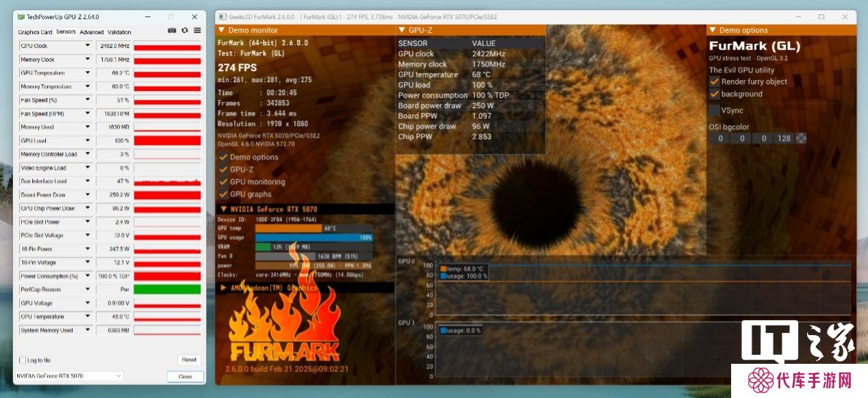
Task: Switch to the Advanced tab
Action: tap(91, 32)
